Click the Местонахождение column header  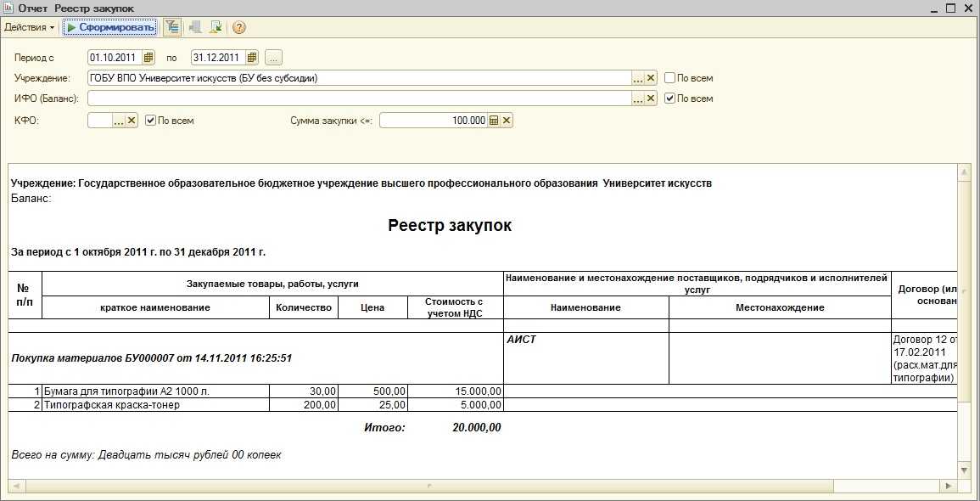pos(780,307)
